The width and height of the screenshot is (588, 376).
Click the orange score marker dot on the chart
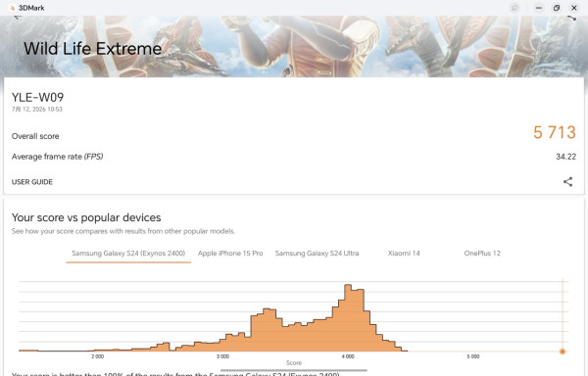pos(563,352)
